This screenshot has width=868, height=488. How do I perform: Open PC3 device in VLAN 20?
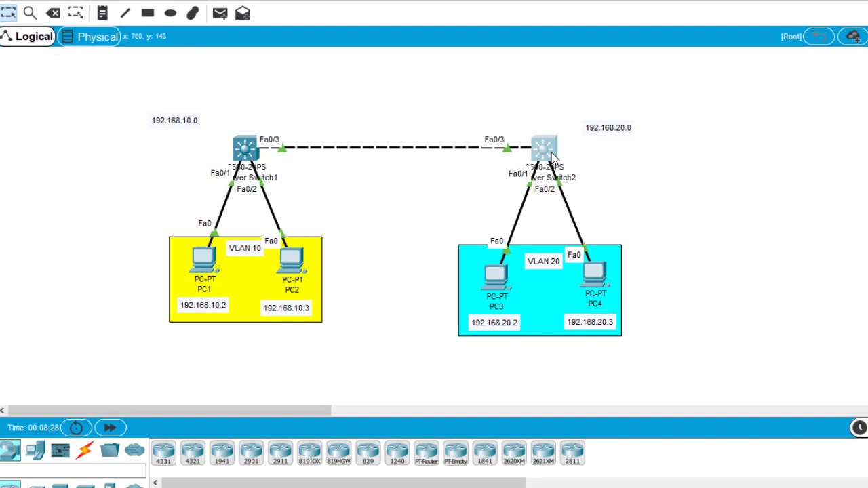pyautogui.click(x=496, y=278)
